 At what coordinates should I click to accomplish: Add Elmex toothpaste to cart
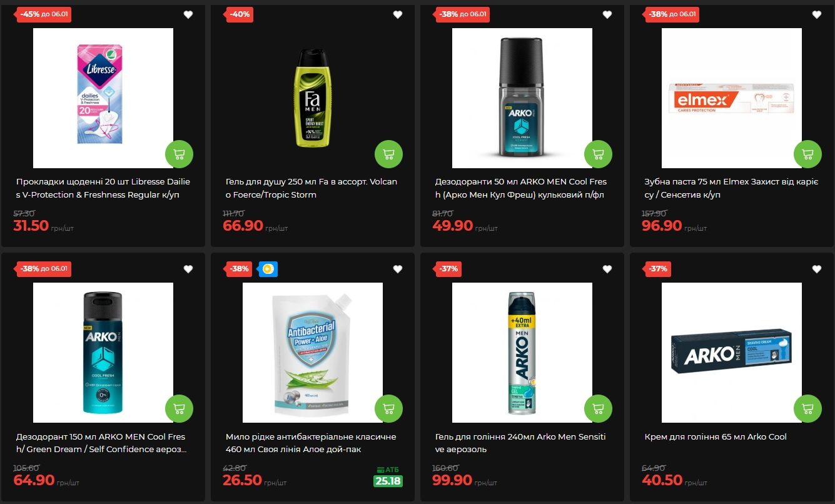pyautogui.click(x=808, y=154)
